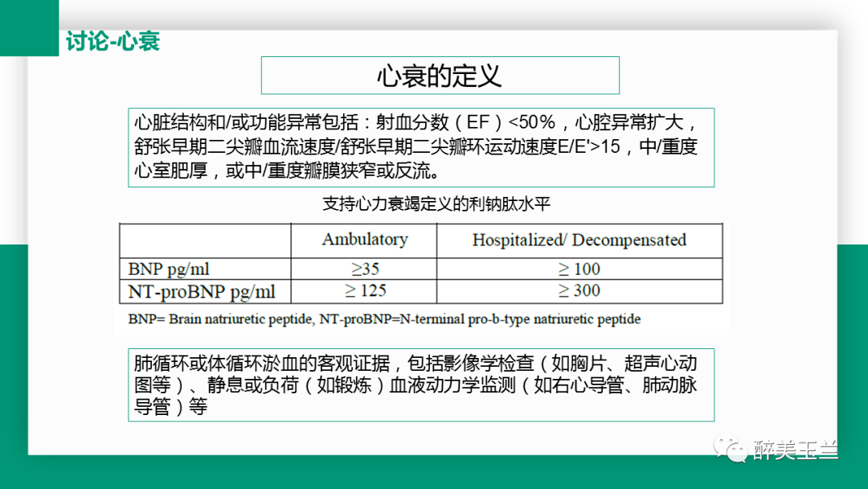
Task: Click the ≥ 300 table cell
Action: pyautogui.click(x=579, y=291)
